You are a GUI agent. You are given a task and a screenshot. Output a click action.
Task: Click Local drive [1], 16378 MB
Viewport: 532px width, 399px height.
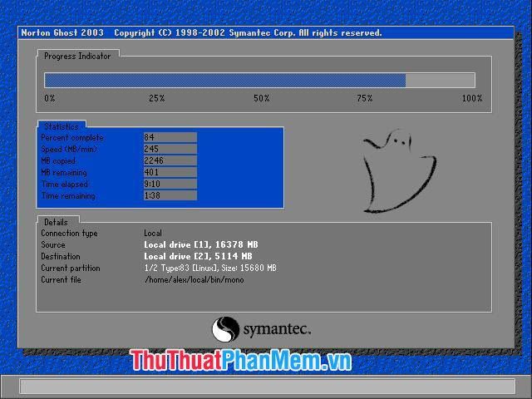(x=201, y=244)
